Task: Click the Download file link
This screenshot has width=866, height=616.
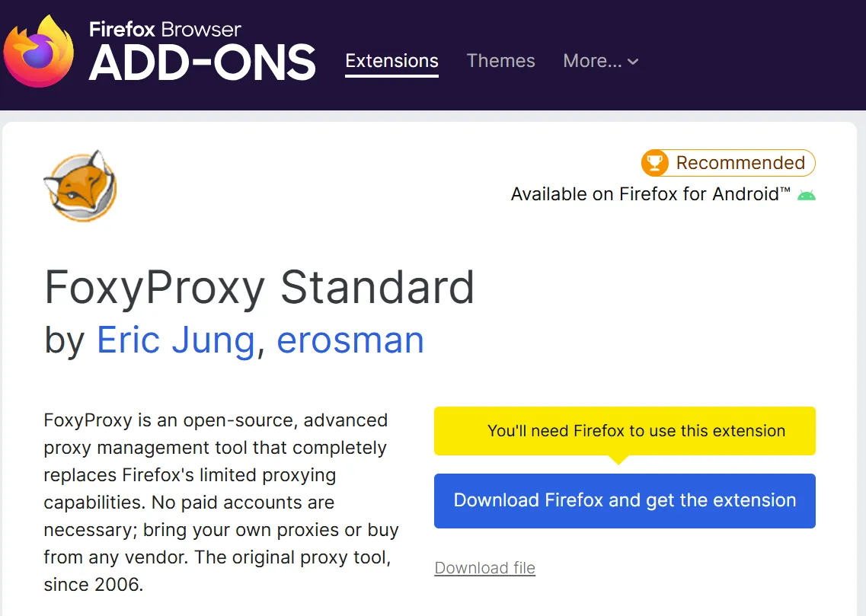Action: (x=485, y=567)
